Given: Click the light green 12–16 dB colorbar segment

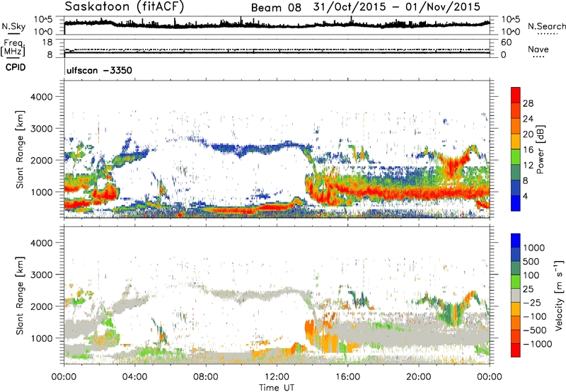Looking at the screenshot, I should (x=516, y=157).
